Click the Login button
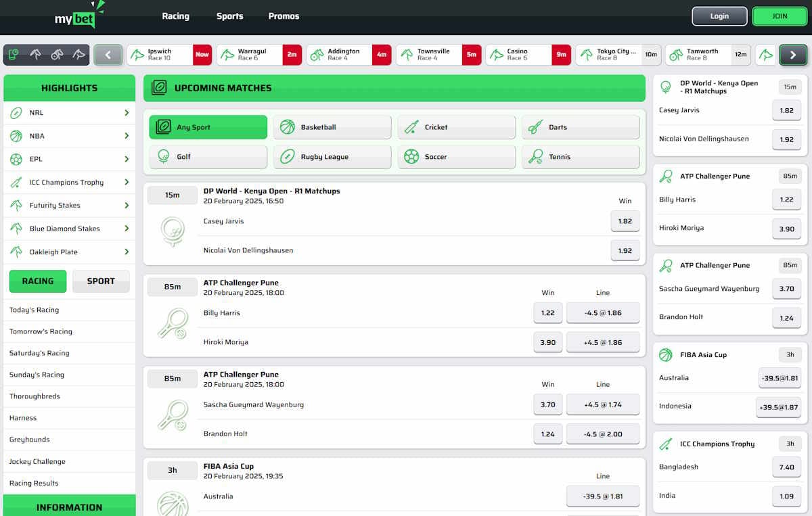The width and height of the screenshot is (812, 516). click(719, 16)
